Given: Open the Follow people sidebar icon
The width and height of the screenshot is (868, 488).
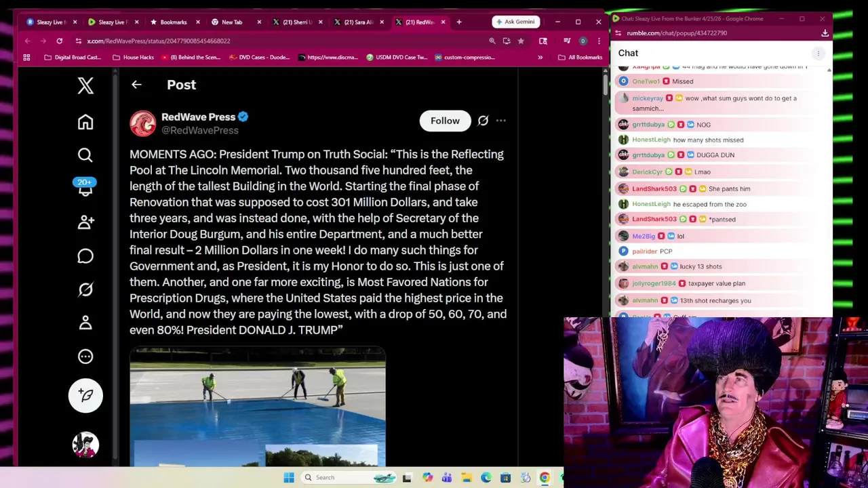Looking at the screenshot, I should click(85, 222).
